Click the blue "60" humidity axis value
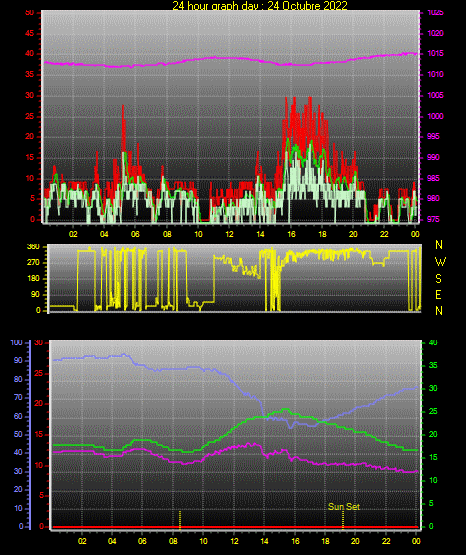Image resolution: width=466 pixels, height=555 pixels. [18, 416]
